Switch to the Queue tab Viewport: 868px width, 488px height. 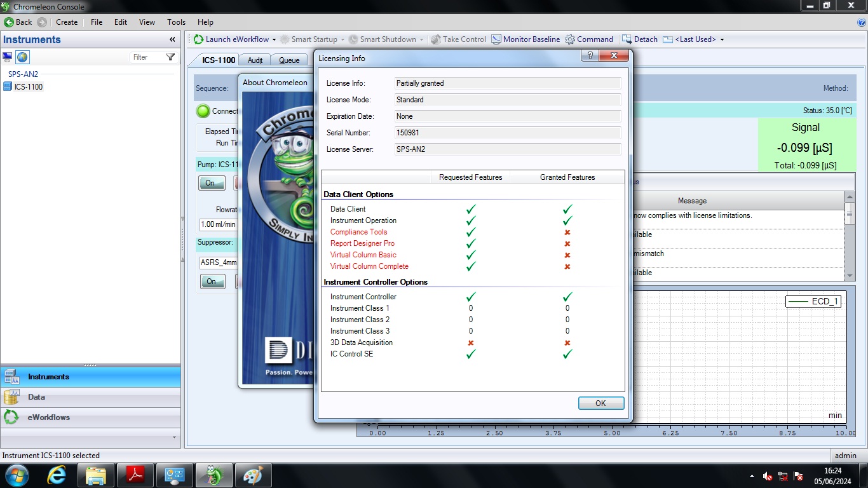[x=289, y=60]
